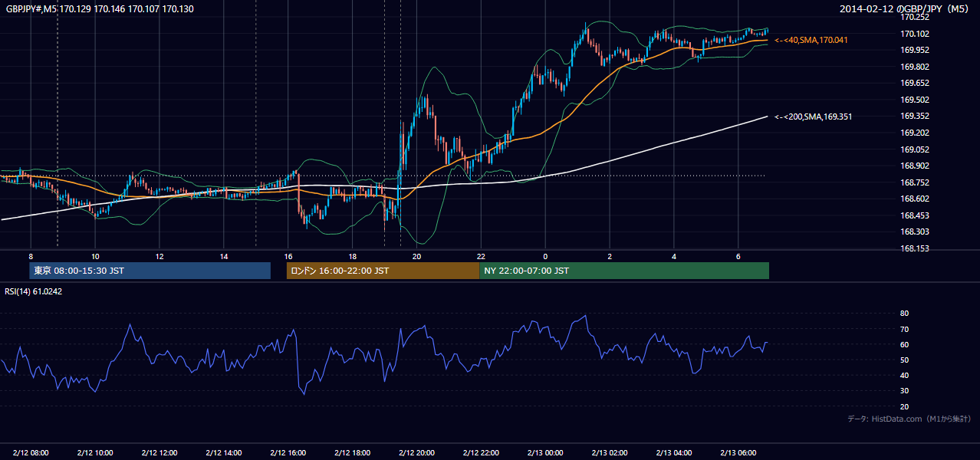Click the RSI 70 level label

coord(904,329)
